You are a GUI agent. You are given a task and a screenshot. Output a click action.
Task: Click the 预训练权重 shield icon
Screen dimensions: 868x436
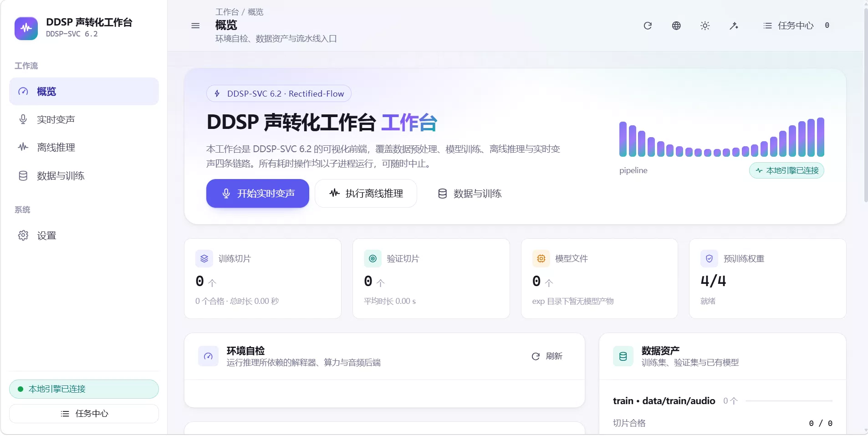[x=709, y=258]
